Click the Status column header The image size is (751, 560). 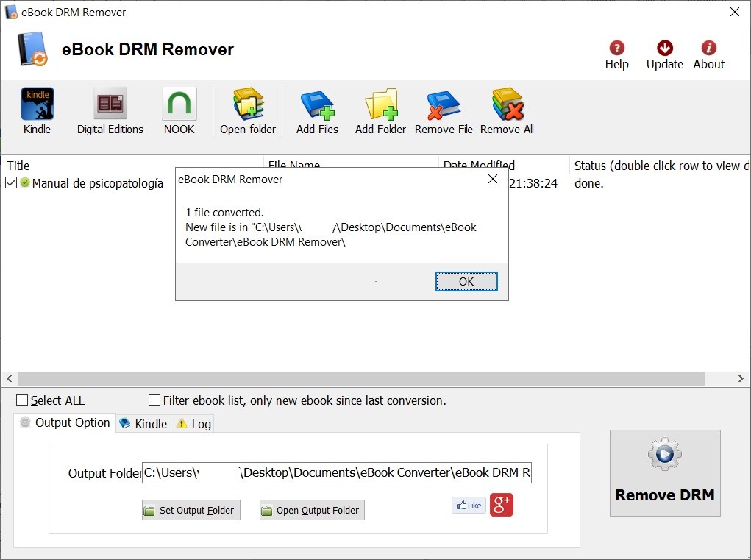coord(661,166)
